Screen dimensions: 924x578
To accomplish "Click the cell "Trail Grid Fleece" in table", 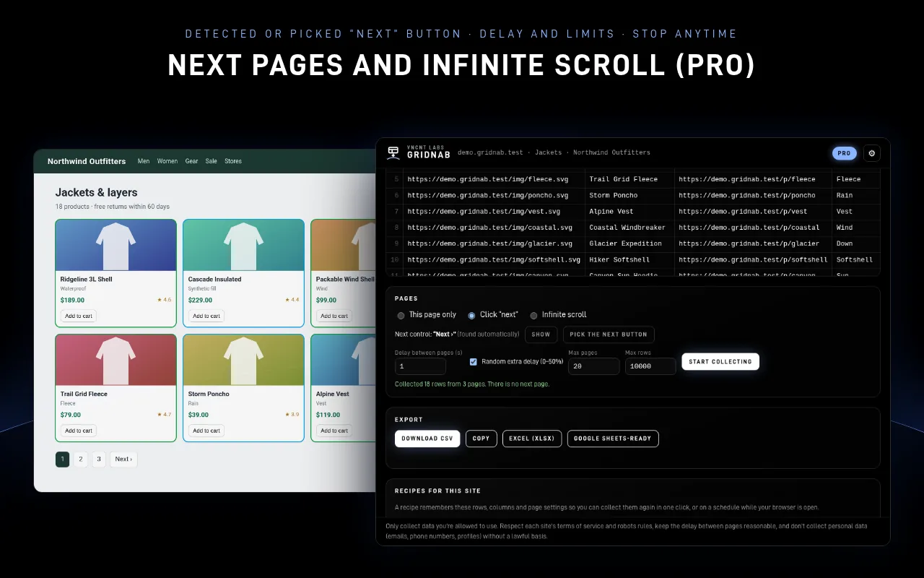I will pos(629,179).
